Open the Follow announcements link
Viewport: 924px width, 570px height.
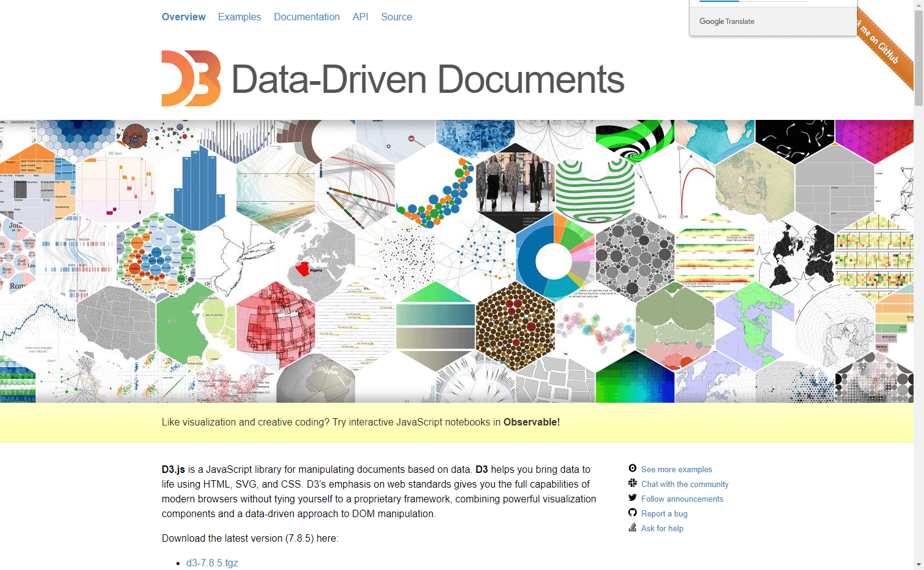click(x=682, y=499)
